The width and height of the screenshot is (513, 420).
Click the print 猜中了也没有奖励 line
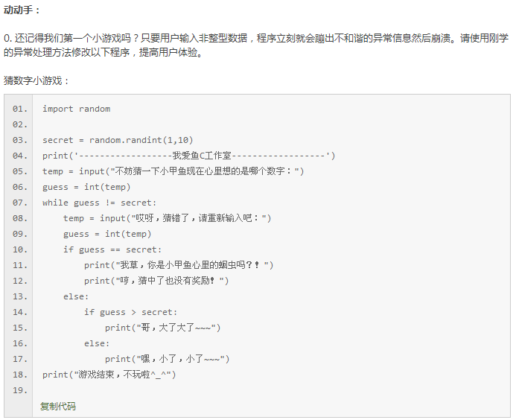pos(156,281)
